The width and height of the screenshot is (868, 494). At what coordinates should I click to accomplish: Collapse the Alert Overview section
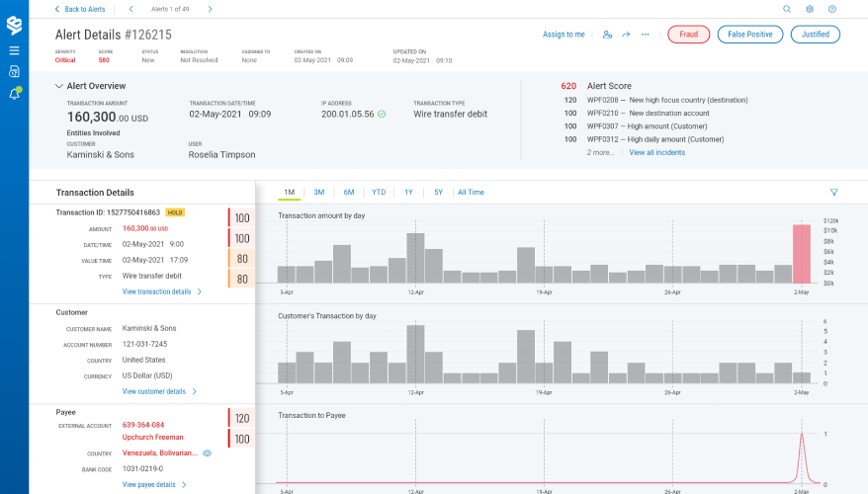click(x=59, y=86)
